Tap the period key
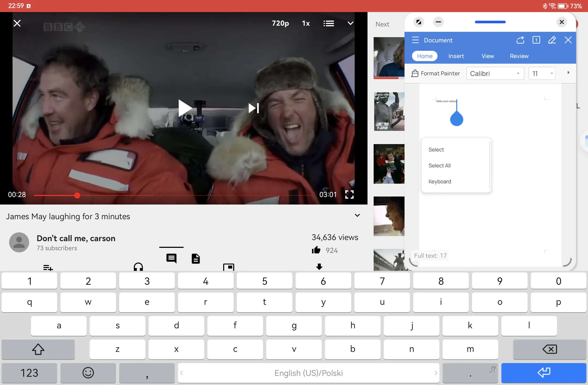This screenshot has width=588, height=385. coord(470,373)
